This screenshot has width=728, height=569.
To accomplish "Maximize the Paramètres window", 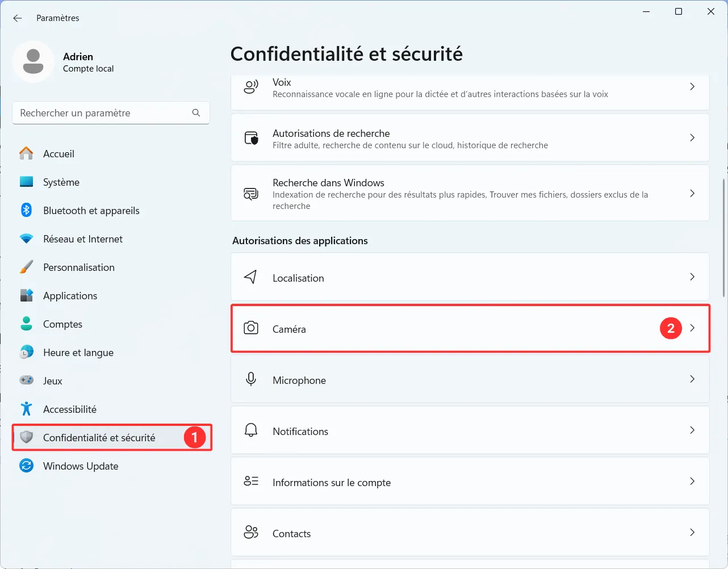I will tap(679, 11).
